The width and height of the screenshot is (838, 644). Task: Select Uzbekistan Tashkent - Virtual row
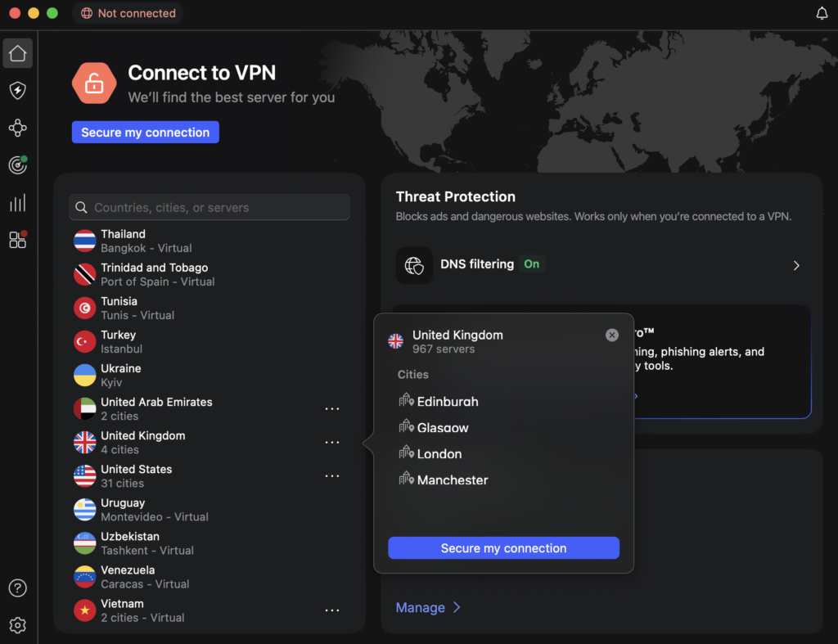[209, 543]
